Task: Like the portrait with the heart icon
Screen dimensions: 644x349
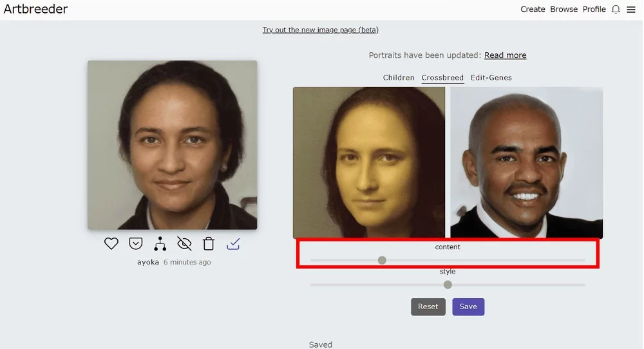Action: (x=111, y=243)
